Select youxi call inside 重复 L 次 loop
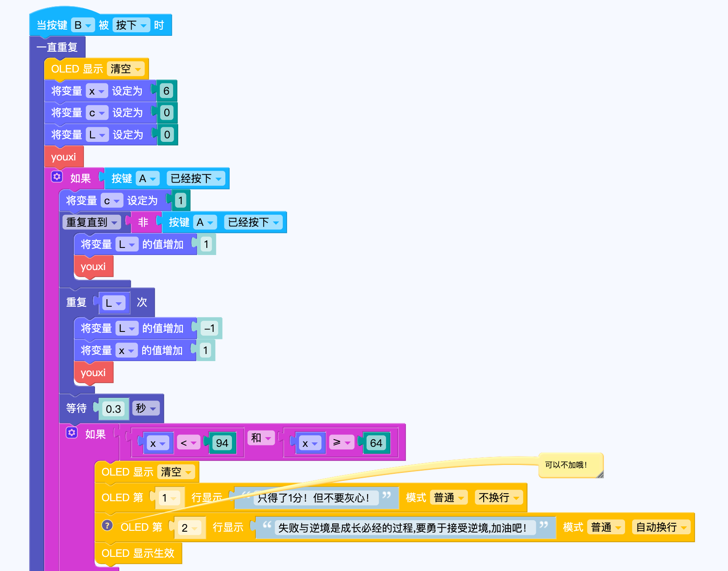Viewport: 728px width, 571px height. tap(93, 373)
